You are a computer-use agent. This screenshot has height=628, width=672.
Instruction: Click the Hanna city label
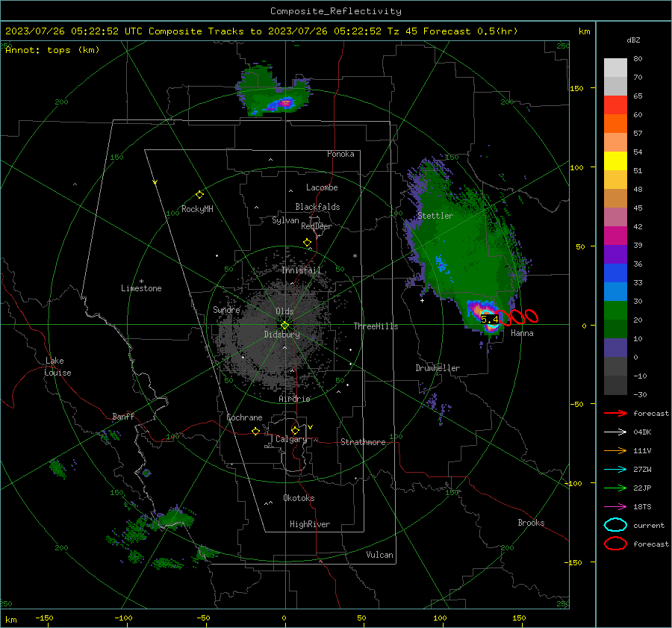pos(522,333)
